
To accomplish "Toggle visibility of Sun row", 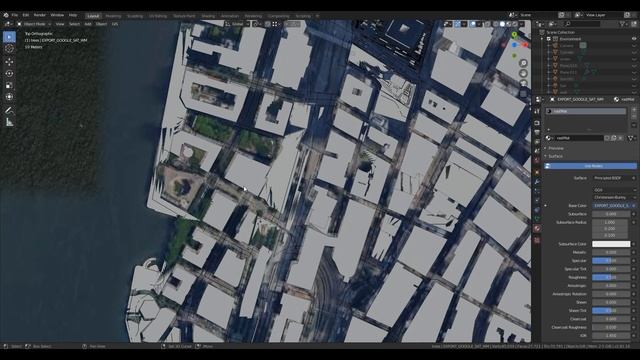I will pyautogui.click(x=634, y=86).
